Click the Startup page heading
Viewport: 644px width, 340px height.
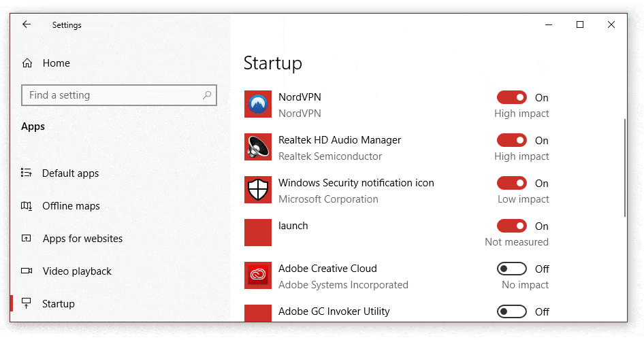coord(273,63)
